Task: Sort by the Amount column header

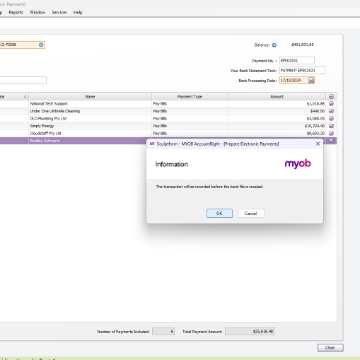Action: 277,97
